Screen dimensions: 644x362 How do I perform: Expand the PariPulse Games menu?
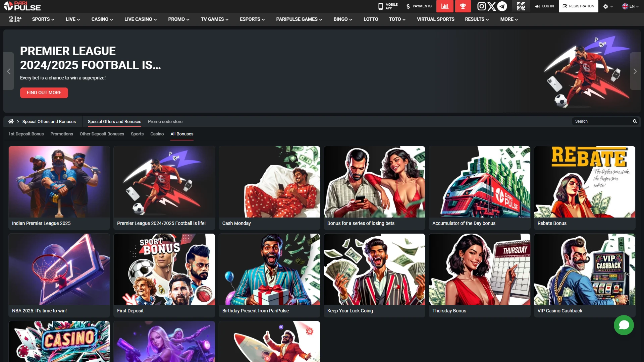299,19
